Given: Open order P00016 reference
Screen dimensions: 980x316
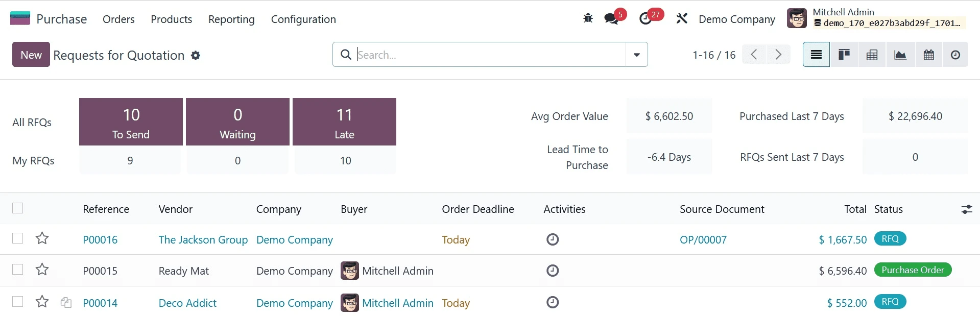Looking at the screenshot, I should tap(100, 240).
